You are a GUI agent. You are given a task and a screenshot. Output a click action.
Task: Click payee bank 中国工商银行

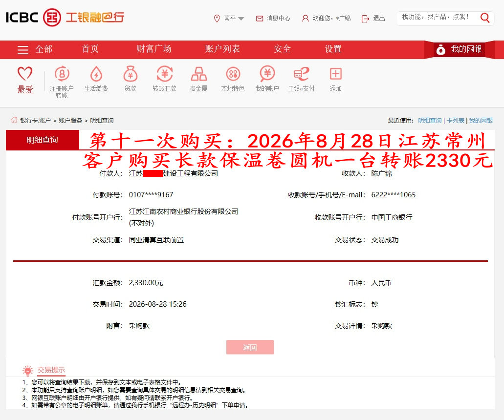coord(392,217)
